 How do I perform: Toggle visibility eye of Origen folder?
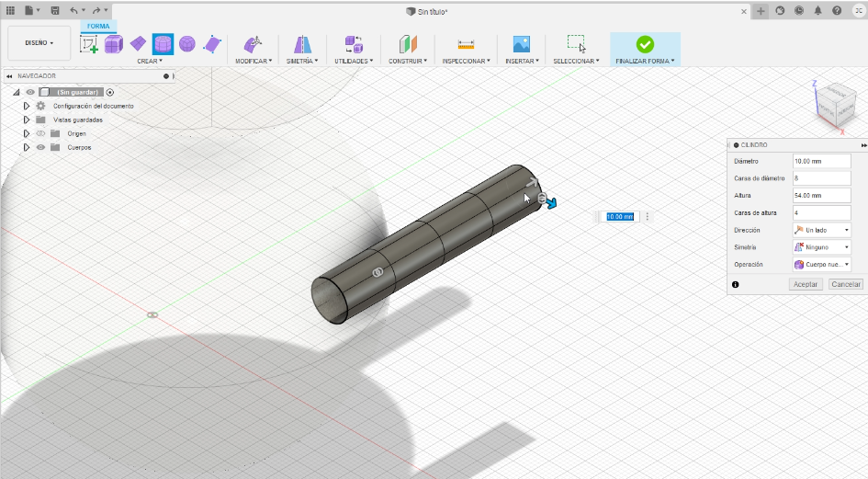click(40, 133)
